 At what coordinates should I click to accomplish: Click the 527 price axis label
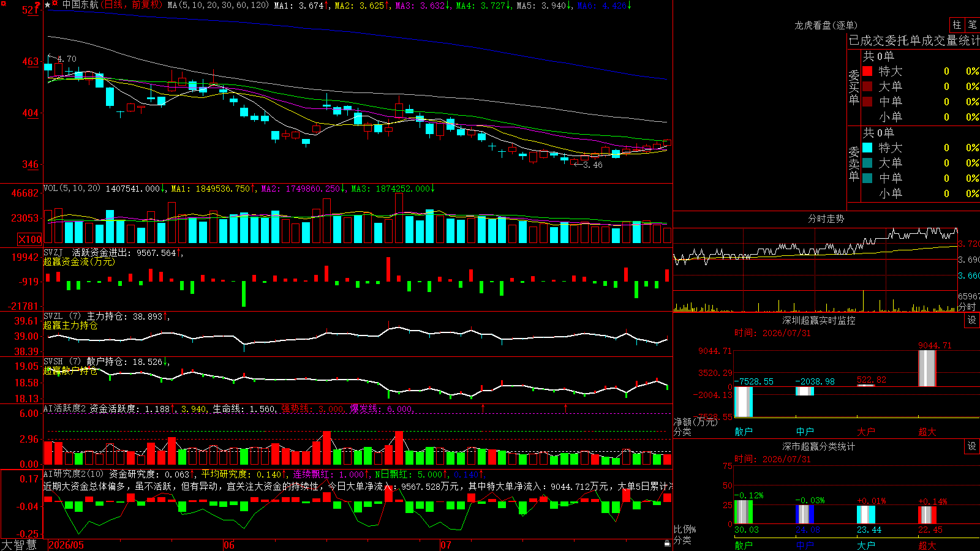click(x=31, y=10)
